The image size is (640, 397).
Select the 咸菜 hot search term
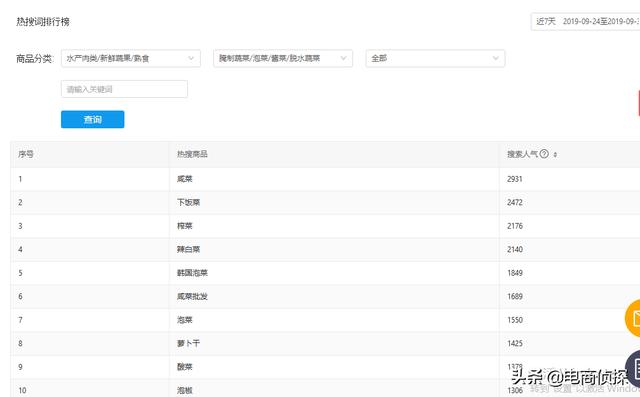pos(184,179)
